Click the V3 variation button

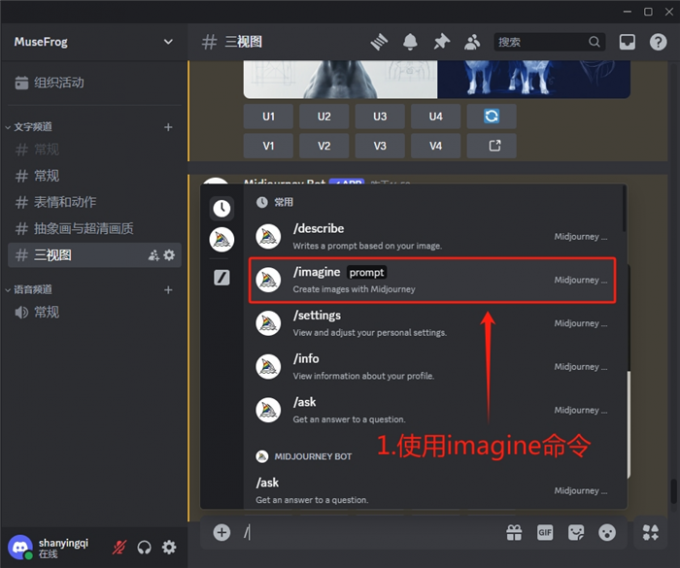(x=380, y=146)
